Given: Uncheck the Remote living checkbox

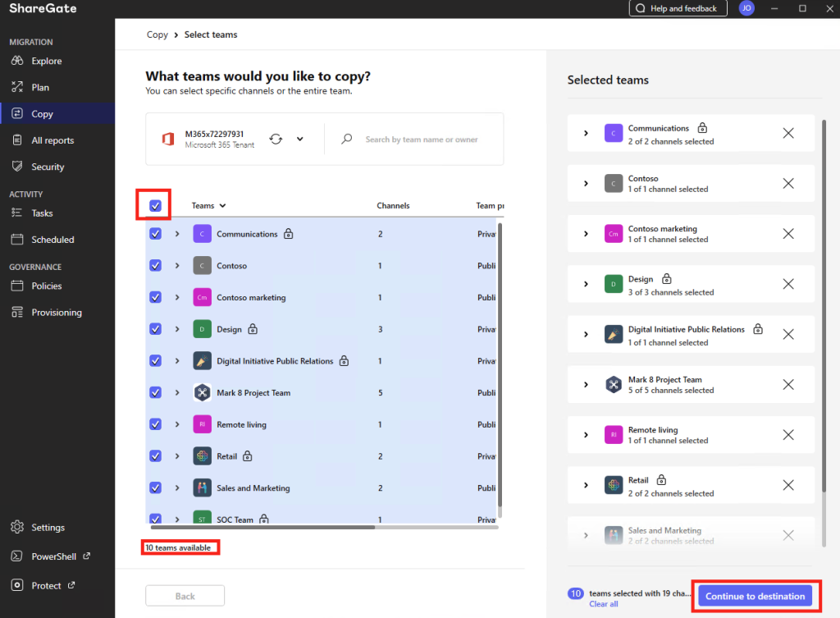Looking at the screenshot, I should click(155, 424).
